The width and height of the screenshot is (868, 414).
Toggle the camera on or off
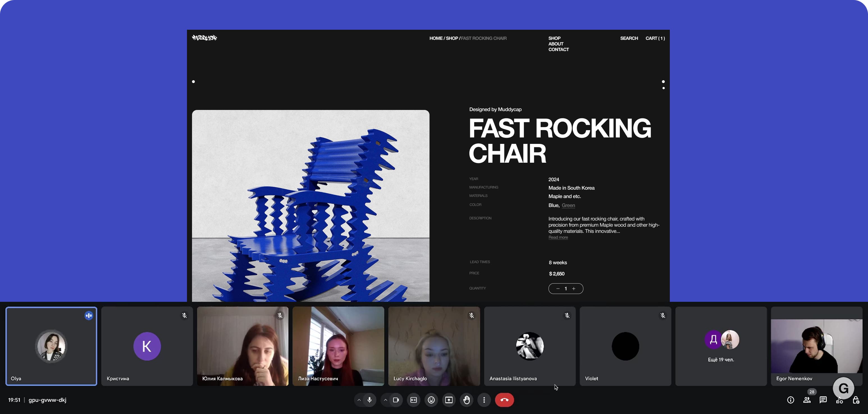[x=396, y=400]
